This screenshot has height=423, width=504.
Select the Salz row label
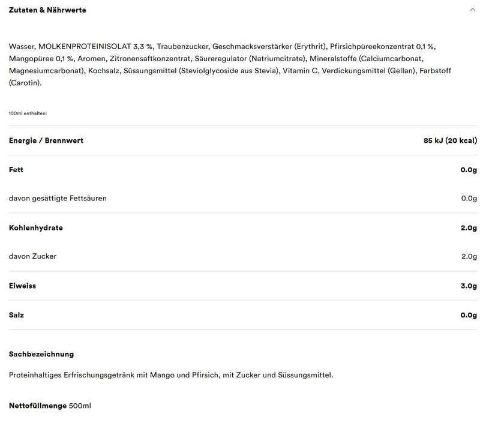coord(16,315)
